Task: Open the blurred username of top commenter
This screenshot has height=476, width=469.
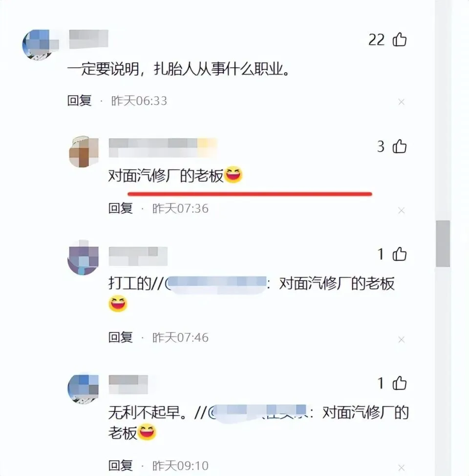Action: [89, 39]
